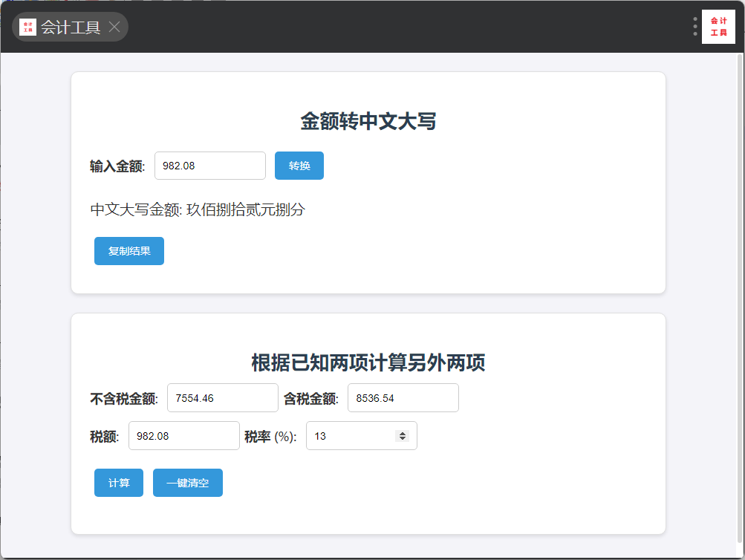Focus the 不含税金额 field
Image resolution: width=745 pixels, height=560 pixels.
(223, 397)
